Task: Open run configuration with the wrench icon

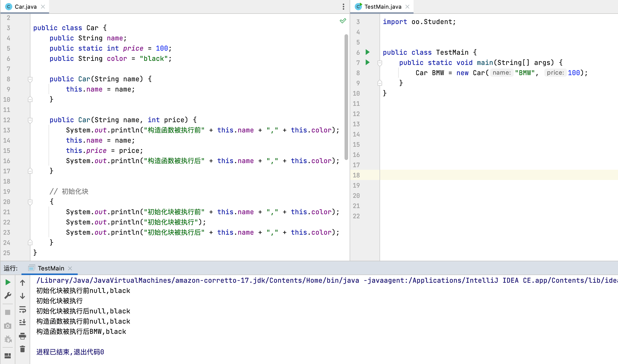Action: (8, 295)
